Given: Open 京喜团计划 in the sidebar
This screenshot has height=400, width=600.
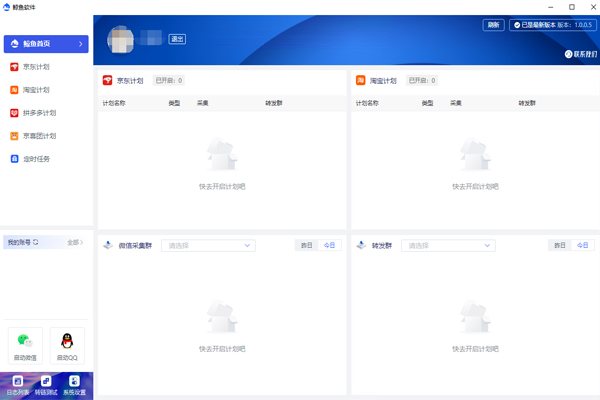Looking at the screenshot, I should click(x=38, y=136).
